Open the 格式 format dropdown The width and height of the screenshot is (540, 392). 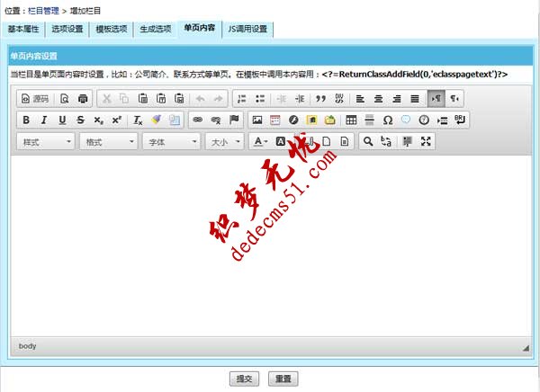point(109,141)
